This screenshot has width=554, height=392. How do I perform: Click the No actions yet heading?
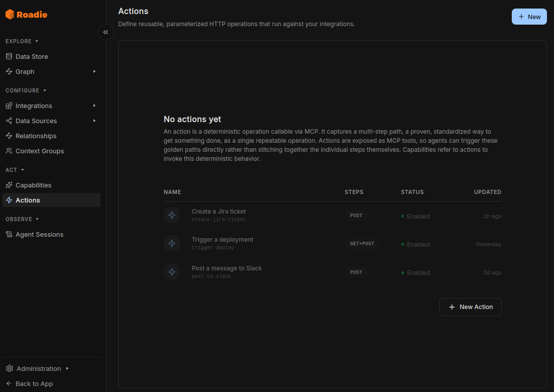pyautogui.click(x=192, y=120)
